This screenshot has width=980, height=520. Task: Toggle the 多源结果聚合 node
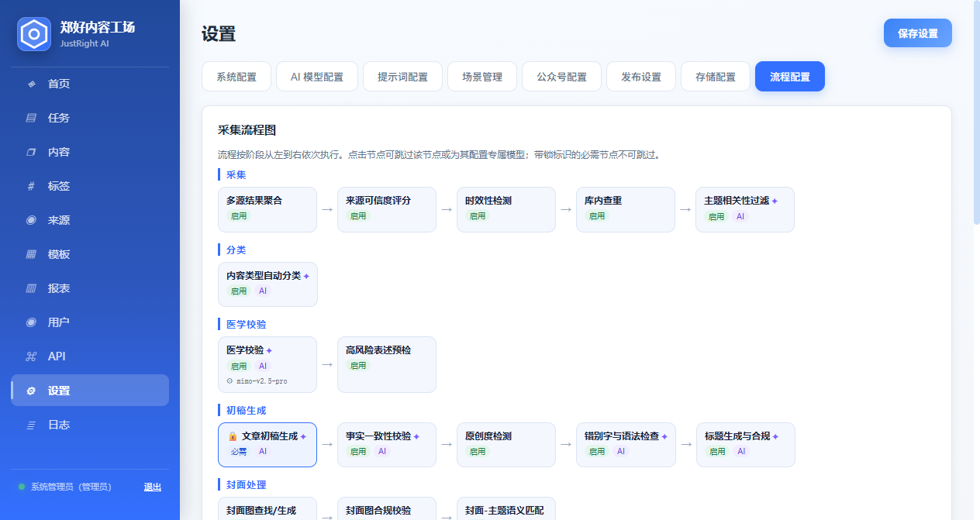(x=267, y=209)
